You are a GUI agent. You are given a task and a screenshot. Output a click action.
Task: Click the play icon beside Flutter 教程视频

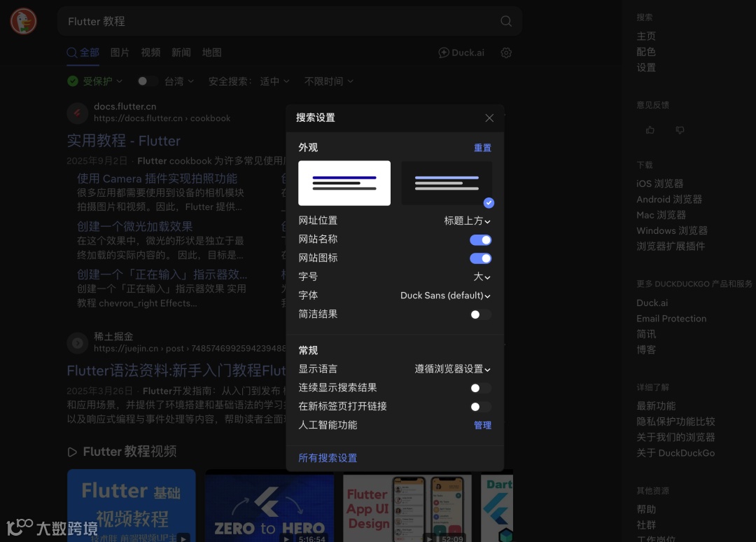click(x=72, y=452)
